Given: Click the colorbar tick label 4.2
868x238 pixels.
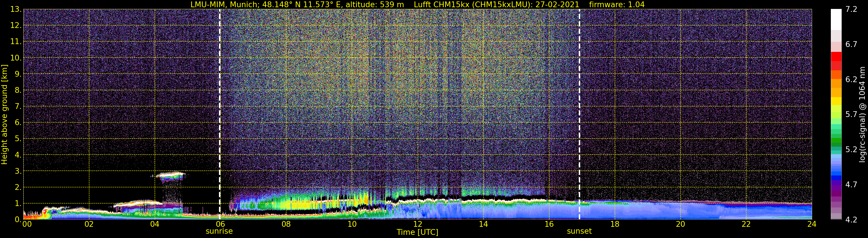Looking at the screenshot, I should click(x=851, y=220).
